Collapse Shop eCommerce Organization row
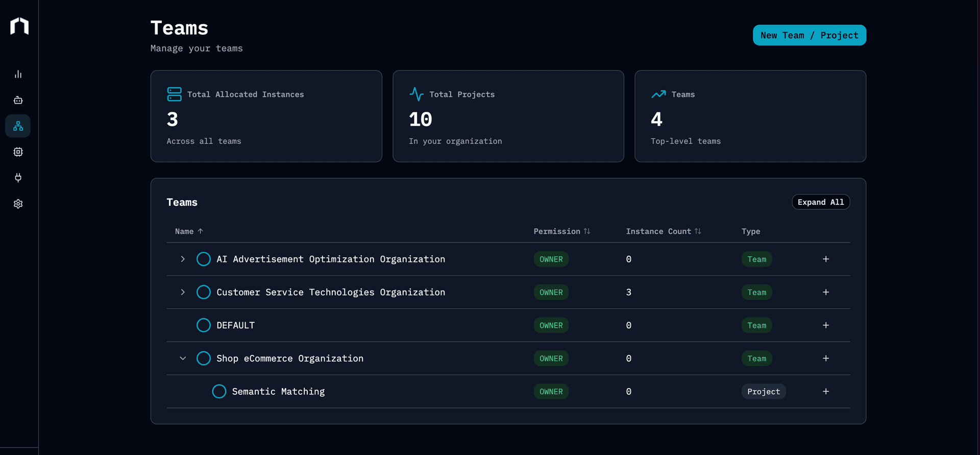 point(183,358)
